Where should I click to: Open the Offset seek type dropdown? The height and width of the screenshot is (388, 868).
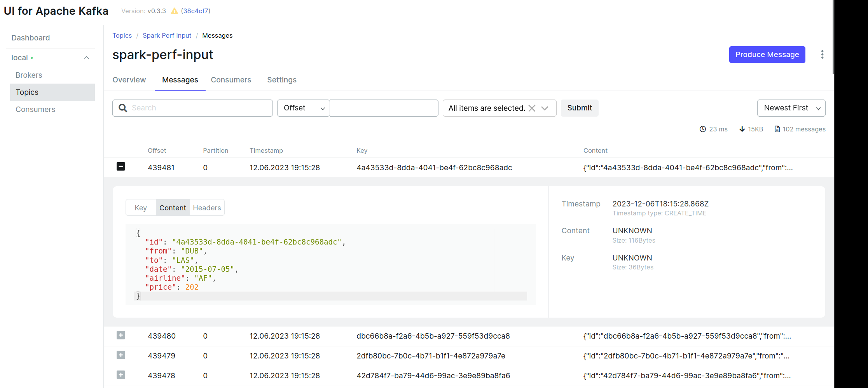tap(303, 108)
